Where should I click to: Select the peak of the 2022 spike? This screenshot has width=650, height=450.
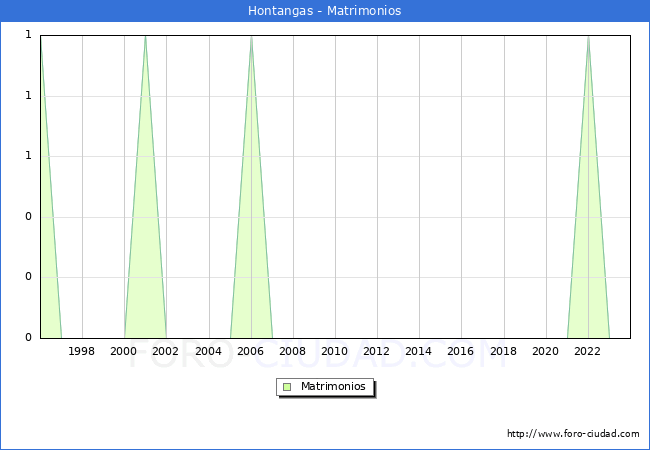(588, 36)
